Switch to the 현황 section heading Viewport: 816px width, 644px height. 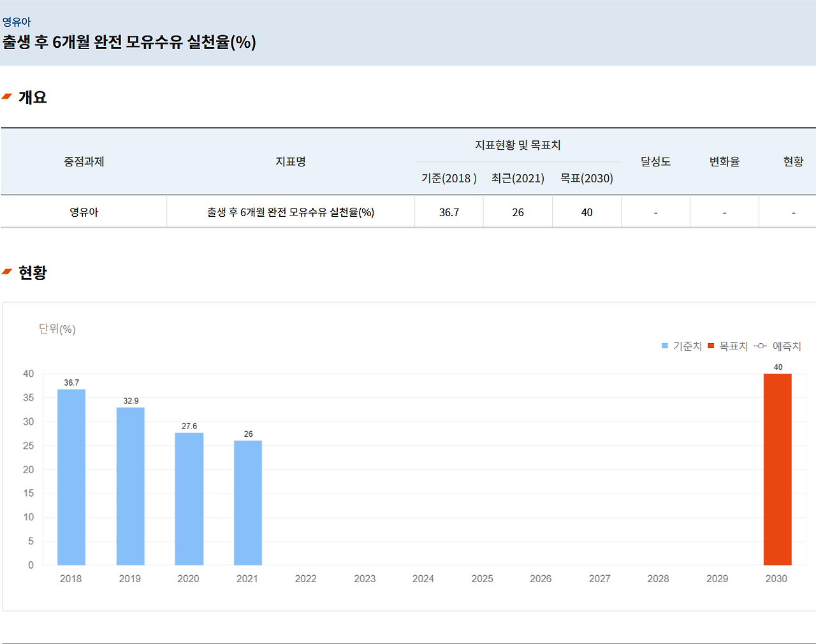click(x=35, y=272)
